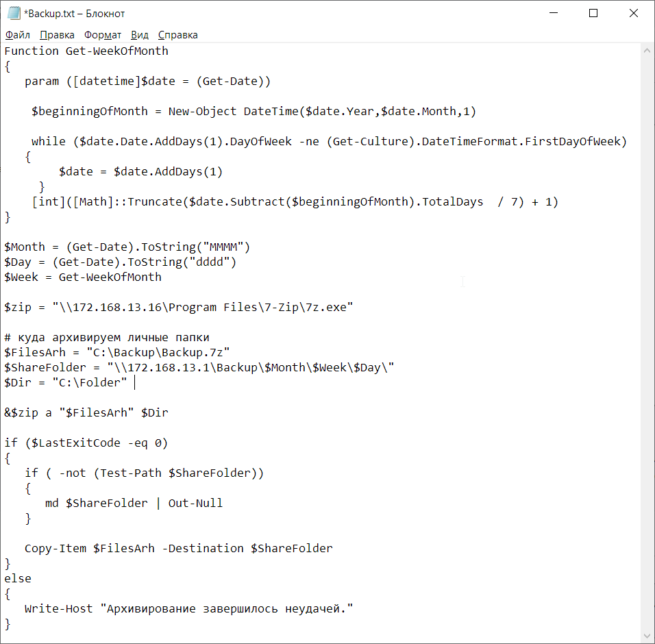
Task: Click the '$ShareFolder = ' path line
Action: click(199, 367)
